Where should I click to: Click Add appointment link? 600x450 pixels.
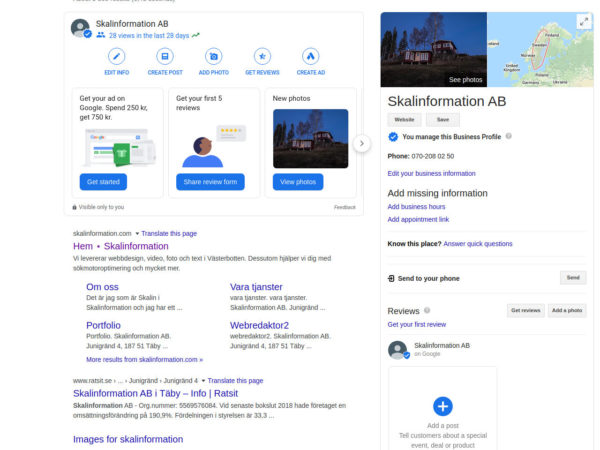[418, 219]
